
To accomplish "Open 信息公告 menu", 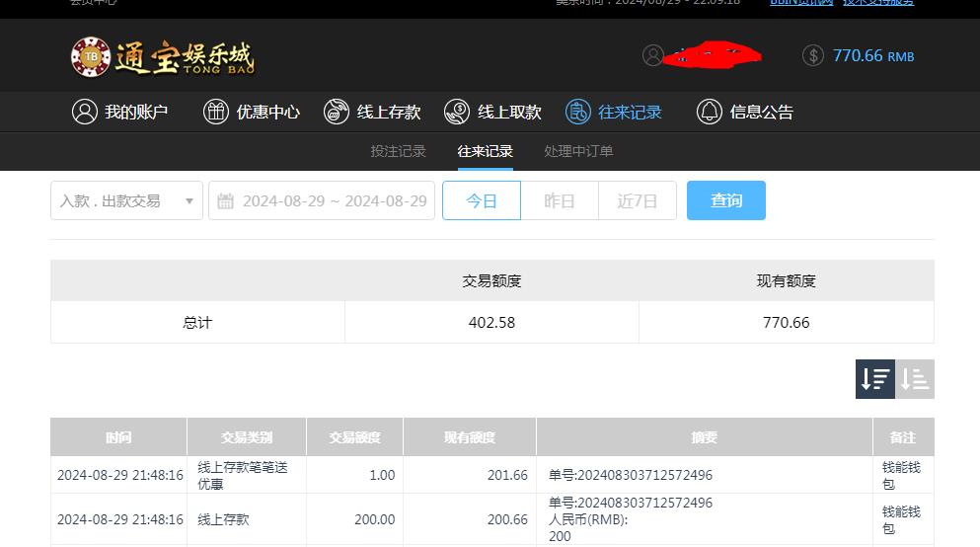I will [745, 112].
